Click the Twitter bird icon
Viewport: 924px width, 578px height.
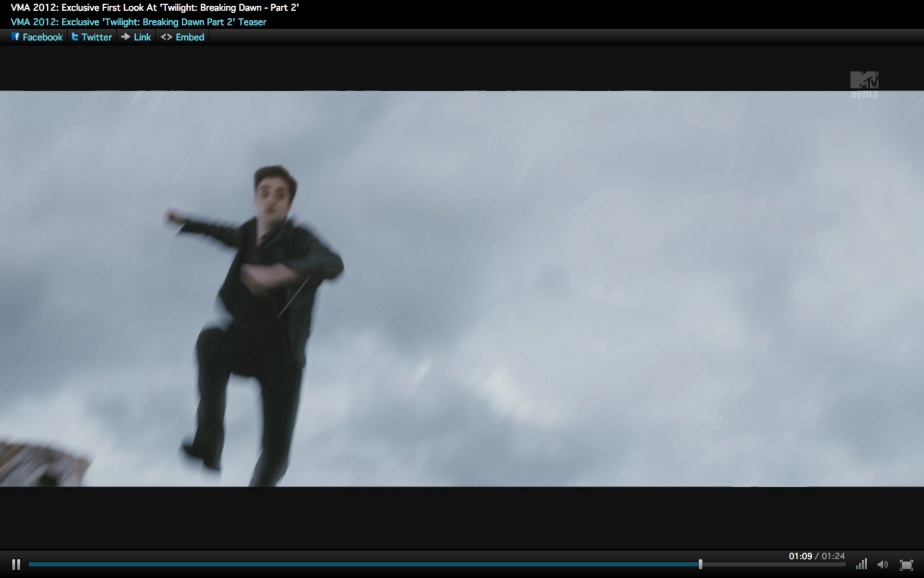point(75,37)
